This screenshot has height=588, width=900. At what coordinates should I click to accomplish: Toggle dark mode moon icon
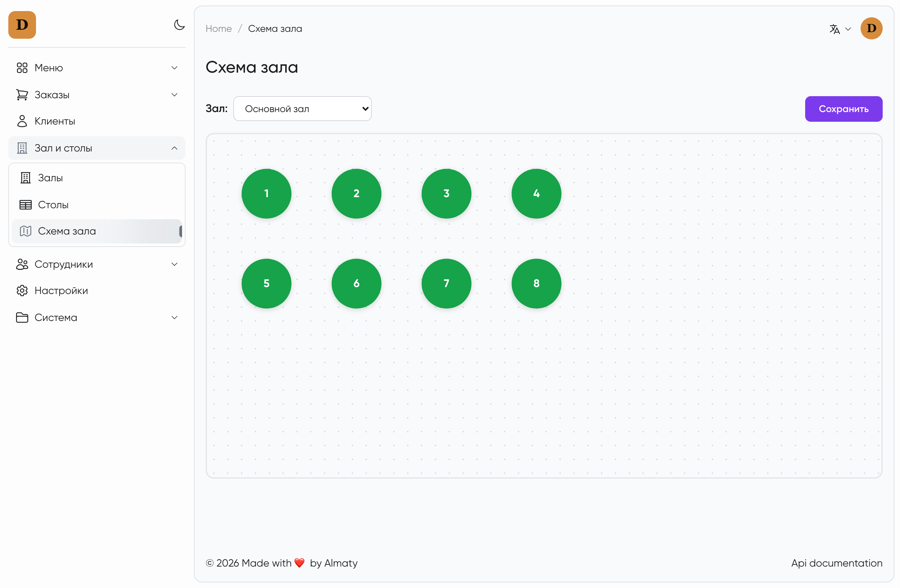point(179,25)
